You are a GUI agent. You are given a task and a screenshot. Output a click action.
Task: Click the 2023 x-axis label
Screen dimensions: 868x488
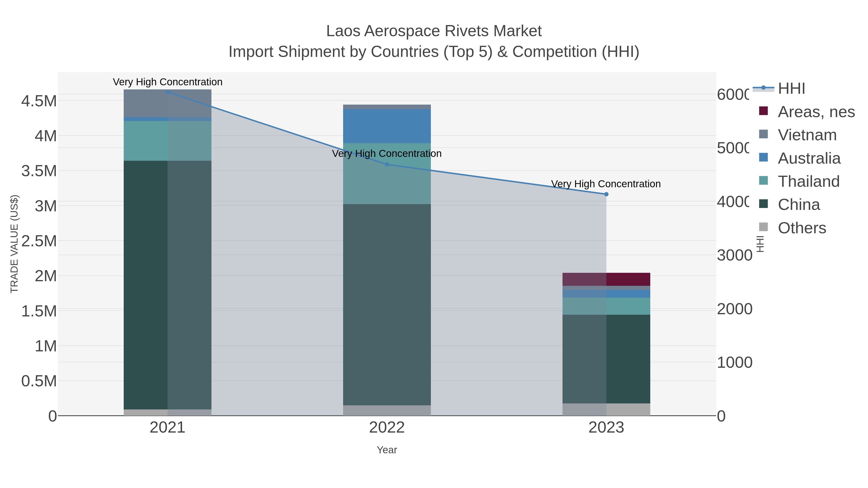[606, 427]
